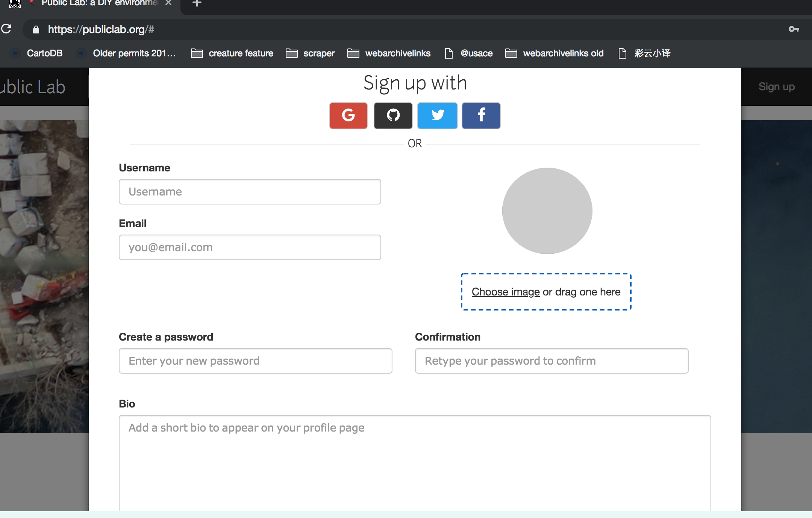This screenshot has height=518, width=812.
Task: Click into the Email field
Action: point(250,247)
